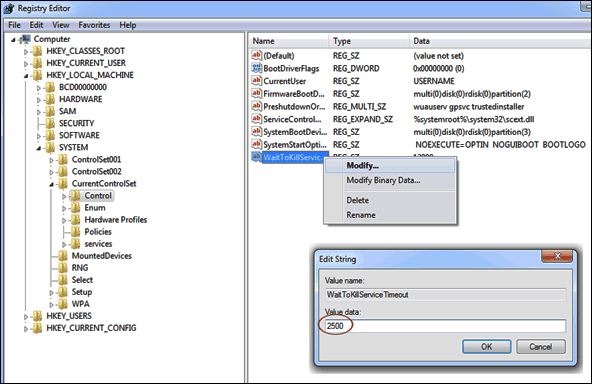Viewport: 592px width, 384px height.
Task: Open the Edit menu
Action: click(36, 25)
